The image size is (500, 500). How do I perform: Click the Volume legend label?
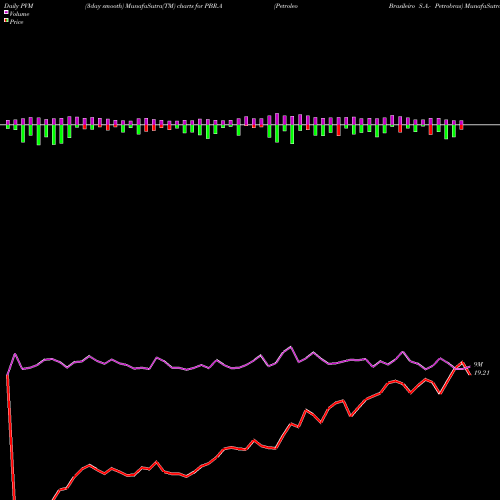(19, 14)
